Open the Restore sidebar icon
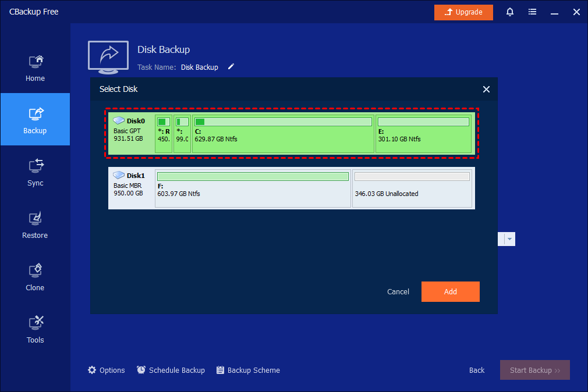Screen dimensions: 588x392 point(35,225)
